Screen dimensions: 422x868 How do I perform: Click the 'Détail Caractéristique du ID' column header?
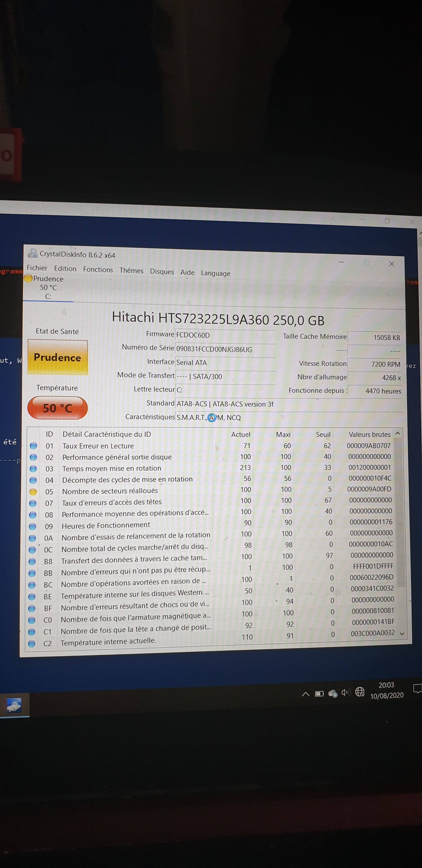pyautogui.click(x=107, y=434)
